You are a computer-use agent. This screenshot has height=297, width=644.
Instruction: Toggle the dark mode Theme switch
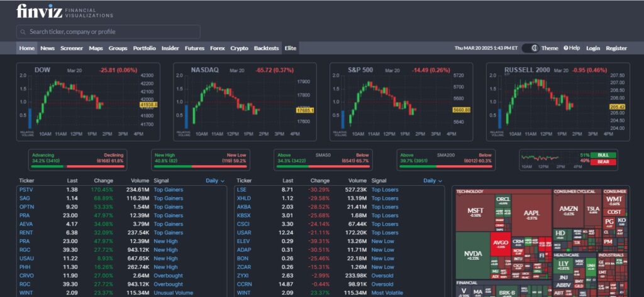point(531,48)
